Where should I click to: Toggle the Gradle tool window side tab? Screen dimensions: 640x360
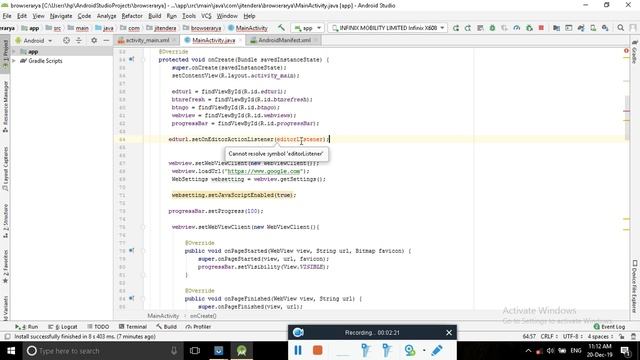tap(635, 52)
